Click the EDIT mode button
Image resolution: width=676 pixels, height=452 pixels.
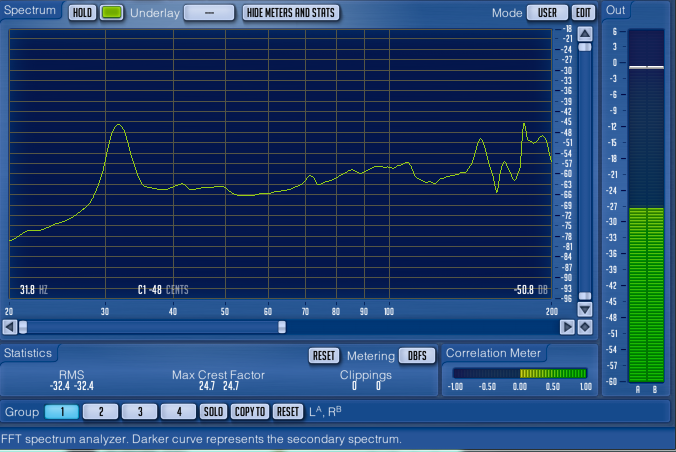583,13
